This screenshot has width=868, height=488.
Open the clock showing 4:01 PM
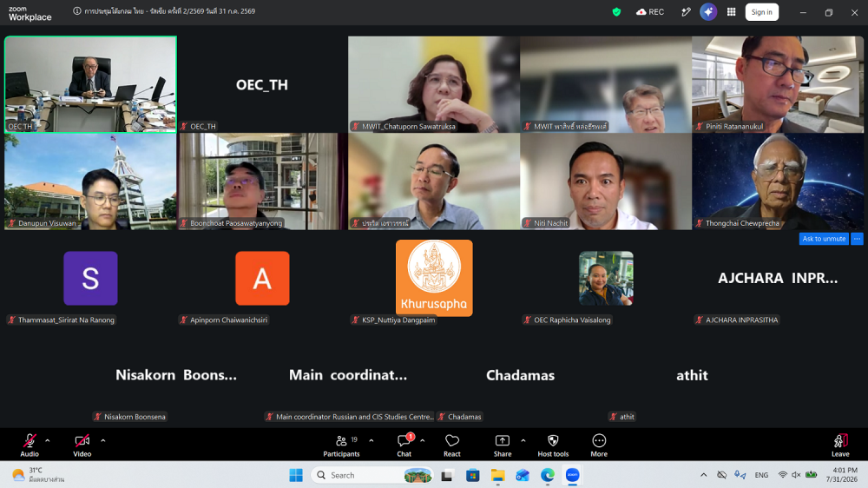[x=841, y=475]
